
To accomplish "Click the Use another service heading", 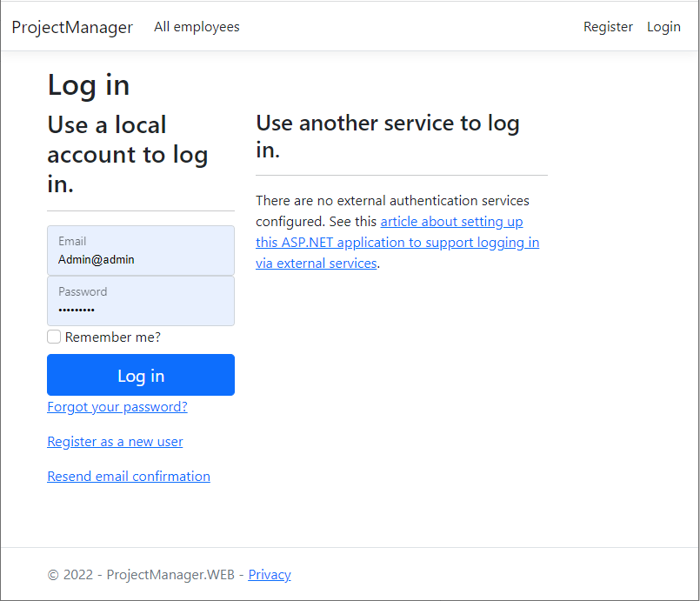I will tap(388, 137).
